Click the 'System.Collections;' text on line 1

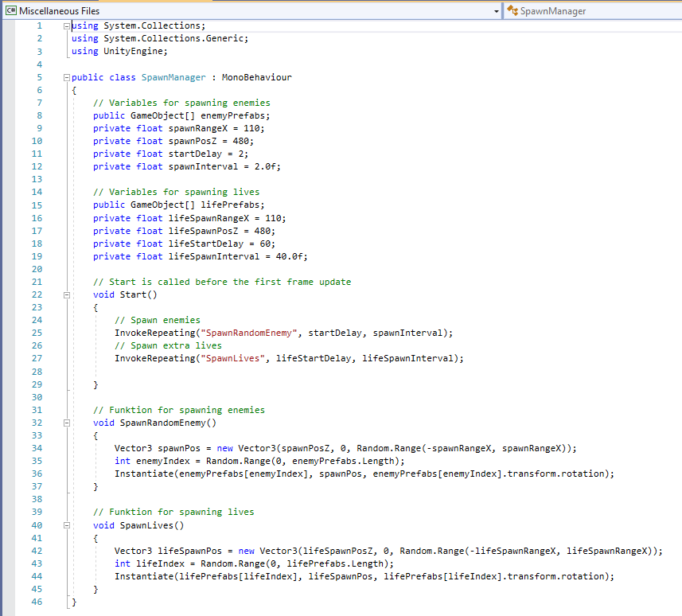[154, 25]
